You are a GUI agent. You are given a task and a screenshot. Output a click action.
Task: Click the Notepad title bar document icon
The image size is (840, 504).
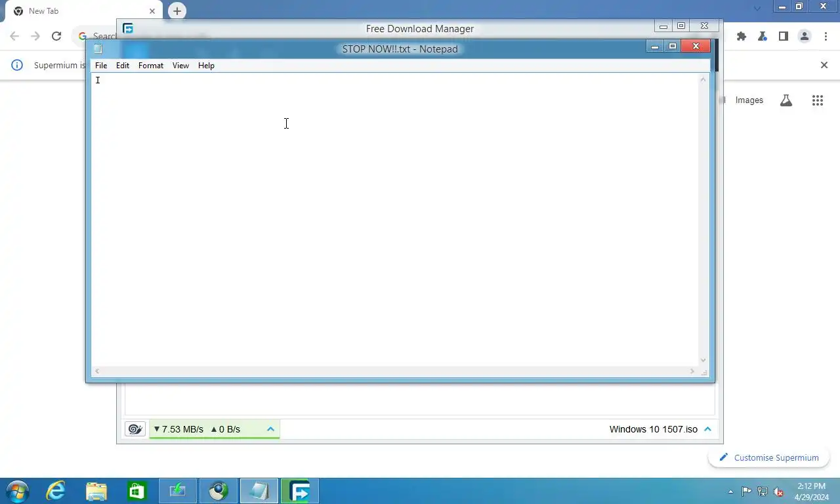point(98,49)
